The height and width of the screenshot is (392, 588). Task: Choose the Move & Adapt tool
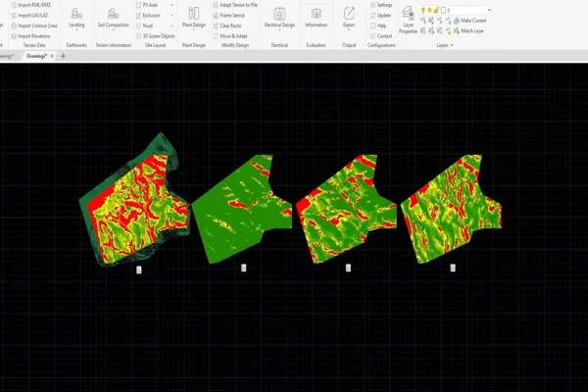230,36
